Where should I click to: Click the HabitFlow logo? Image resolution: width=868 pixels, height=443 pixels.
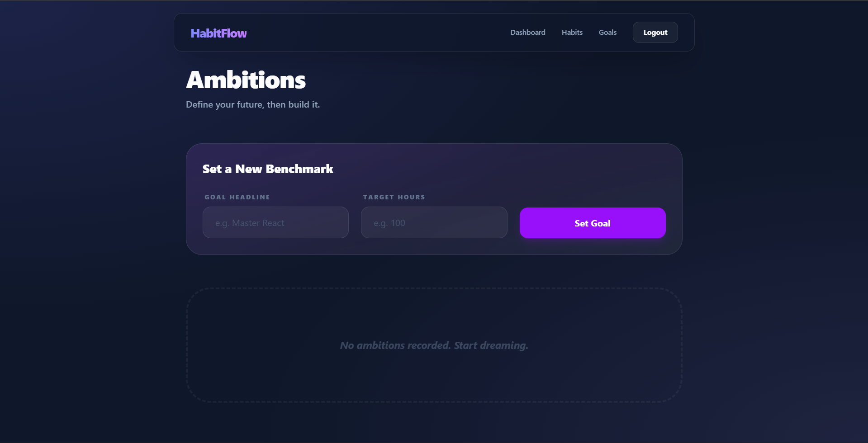click(x=218, y=33)
